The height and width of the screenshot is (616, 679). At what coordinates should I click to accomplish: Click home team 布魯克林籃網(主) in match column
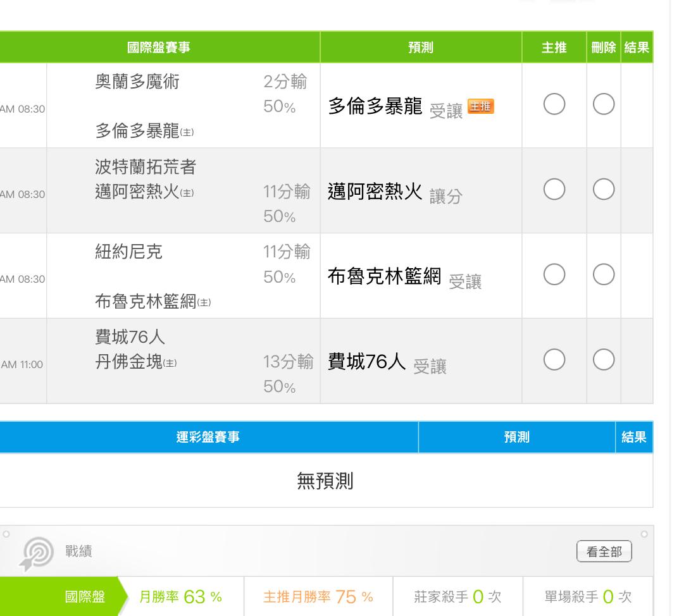(x=153, y=301)
